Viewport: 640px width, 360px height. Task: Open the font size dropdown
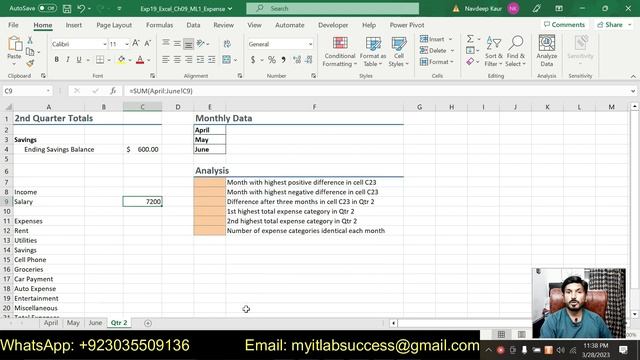coord(127,44)
